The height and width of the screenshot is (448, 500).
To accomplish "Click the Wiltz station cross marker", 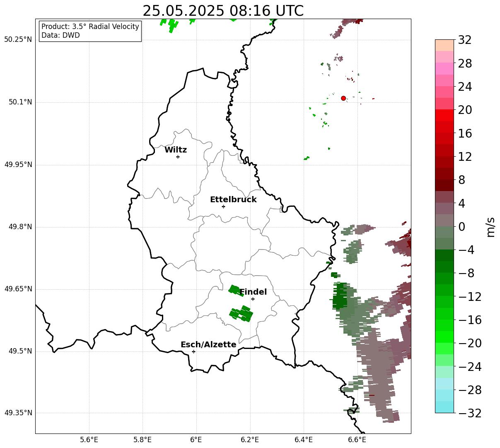I will pos(178,157).
